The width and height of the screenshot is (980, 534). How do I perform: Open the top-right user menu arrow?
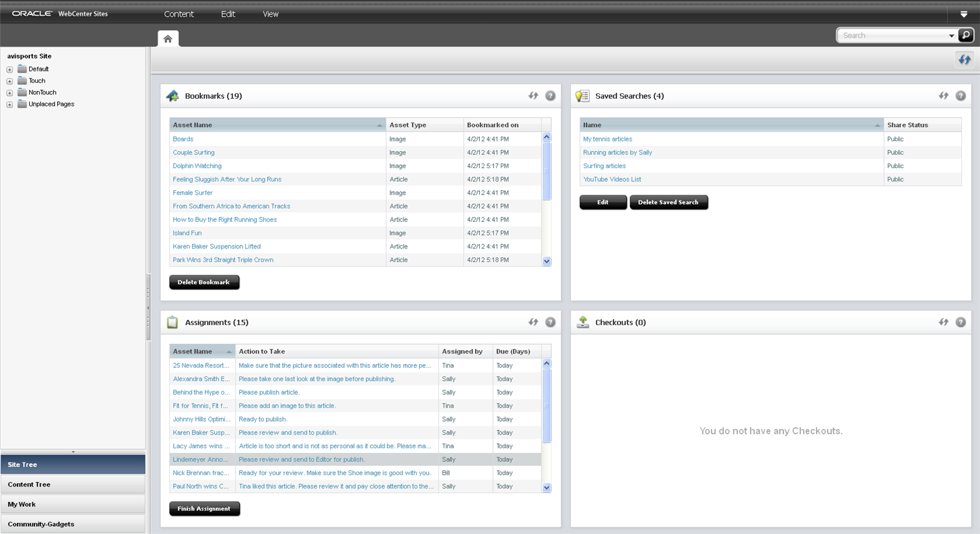click(x=964, y=14)
